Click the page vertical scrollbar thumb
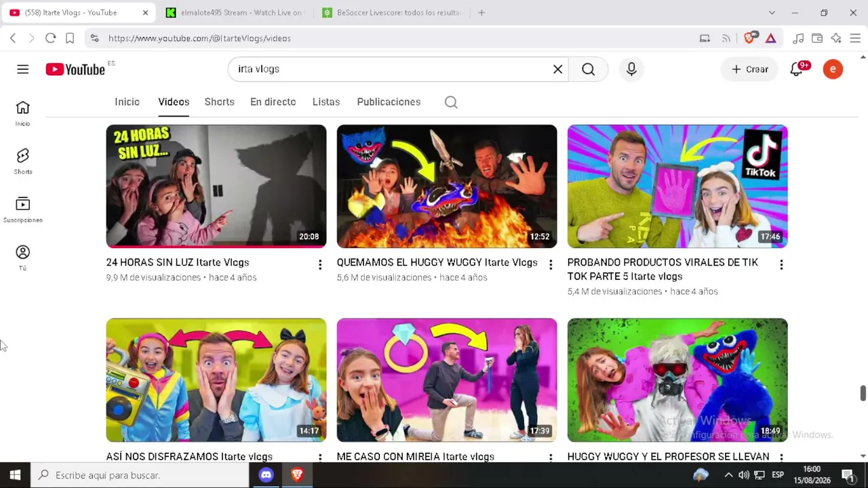The height and width of the screenshot is (488, 868). tap(863, 393)
